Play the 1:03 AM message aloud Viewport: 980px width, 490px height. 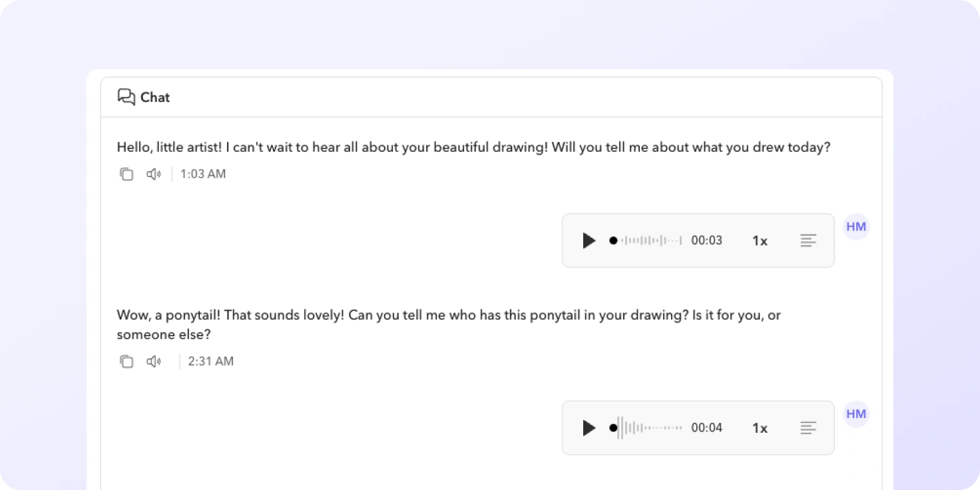pyautogui.click(x=154, y=174)
